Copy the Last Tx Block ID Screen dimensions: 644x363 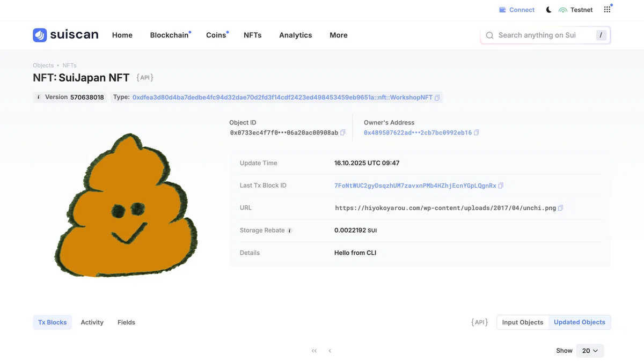(501, 186)
